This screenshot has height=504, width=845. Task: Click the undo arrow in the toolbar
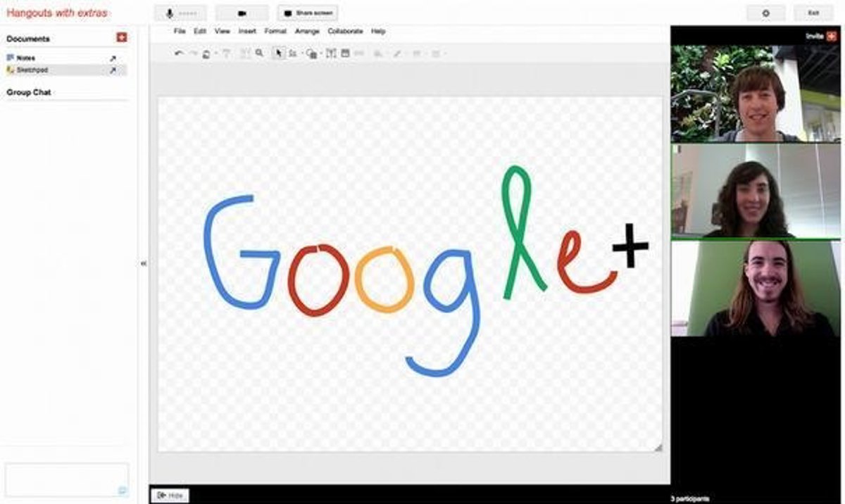(x=178, y=53)
